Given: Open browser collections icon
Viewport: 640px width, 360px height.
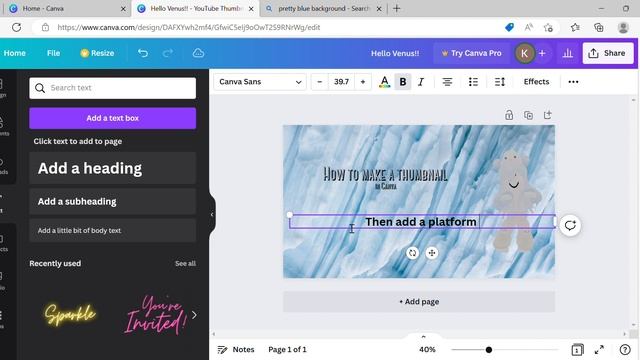Looking at the screenshot, I should 599,27.
